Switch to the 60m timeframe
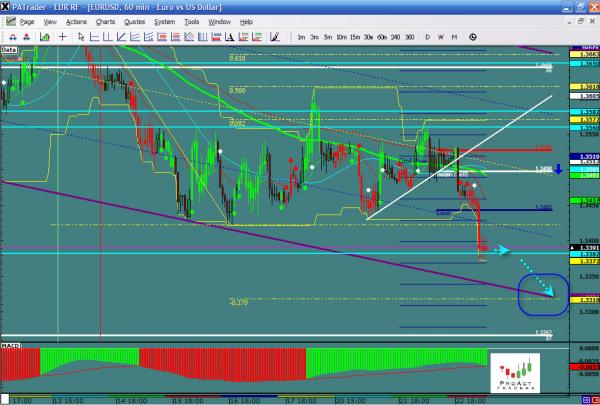Image resolution: width=600 pixels, height=405 pixels. (383, 36)
